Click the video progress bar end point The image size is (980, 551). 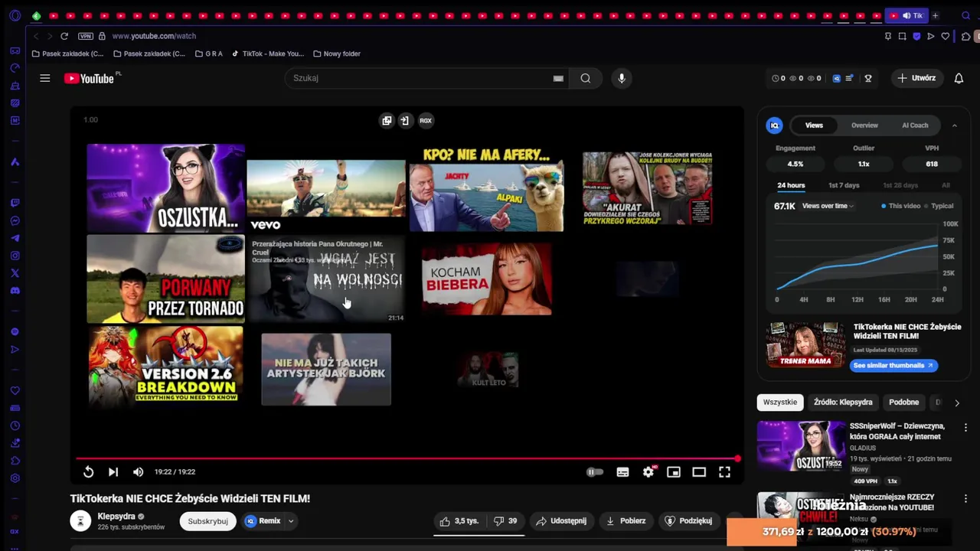[737, 459]
